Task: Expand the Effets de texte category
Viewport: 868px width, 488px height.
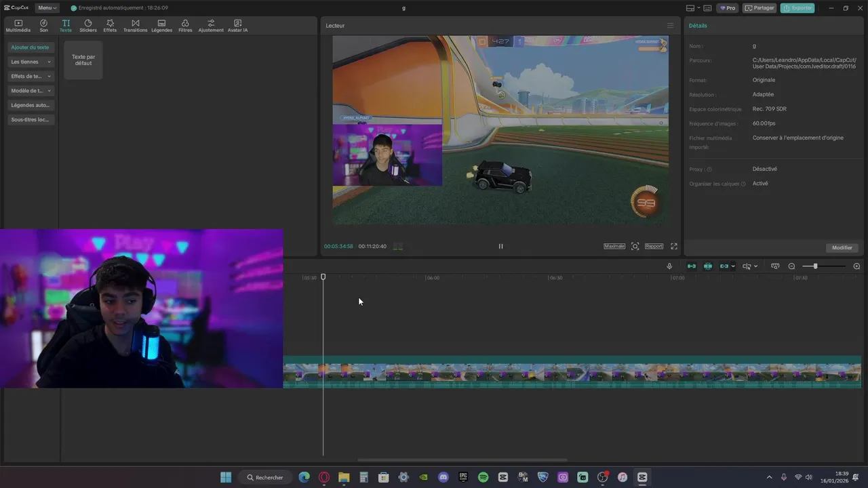Action: (31, 76)
